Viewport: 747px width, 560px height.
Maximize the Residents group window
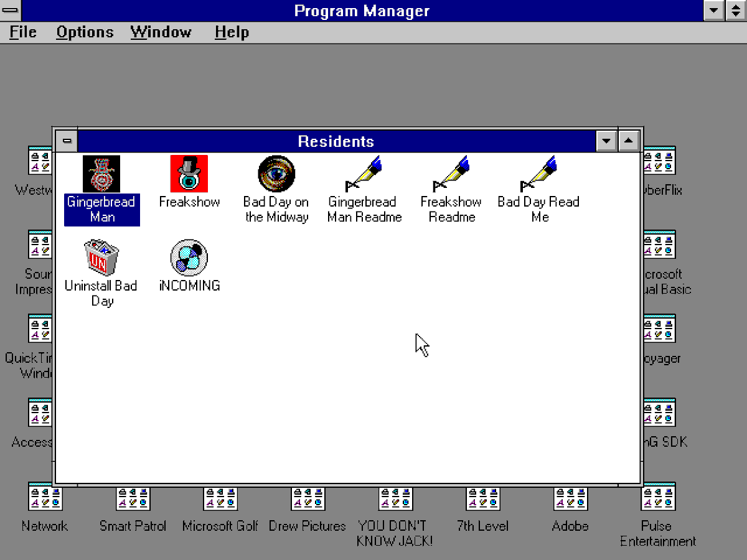[628, 141]
